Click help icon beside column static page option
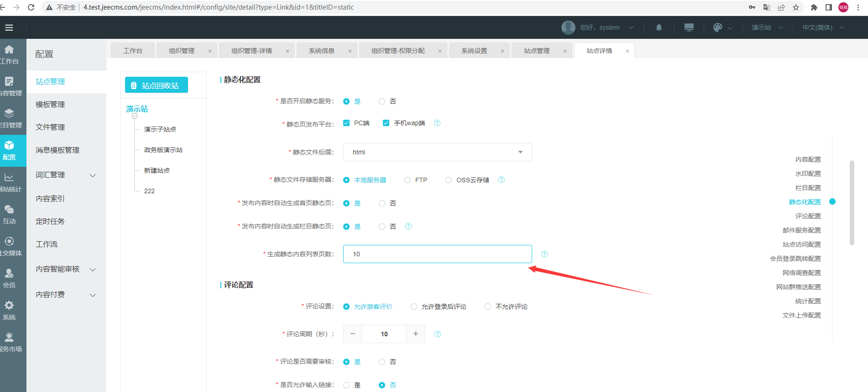The image size is (868, 392). point(408,226)
